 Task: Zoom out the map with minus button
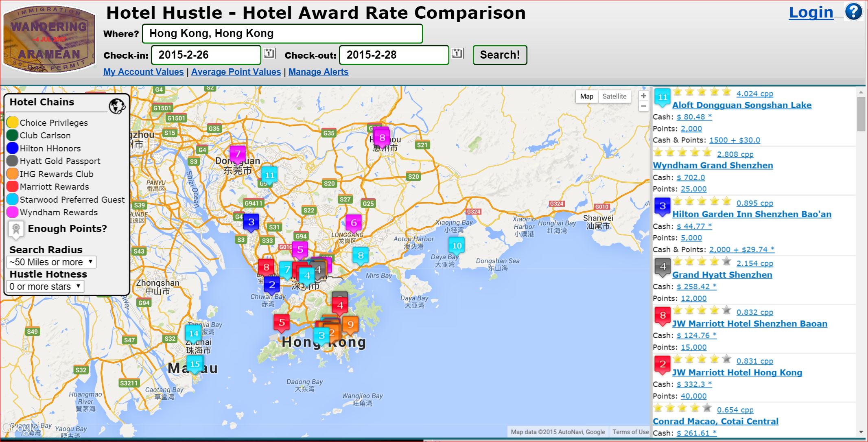[643, 107]
